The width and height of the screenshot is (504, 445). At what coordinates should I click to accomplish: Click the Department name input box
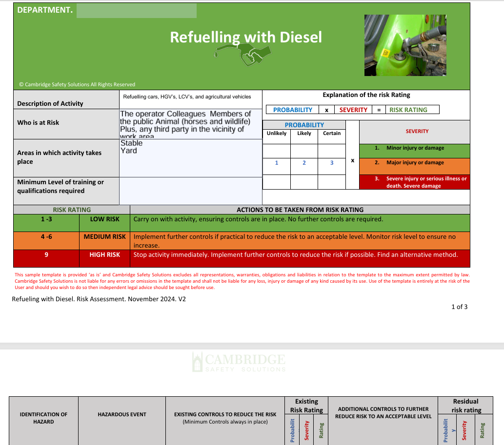[136, 10]
